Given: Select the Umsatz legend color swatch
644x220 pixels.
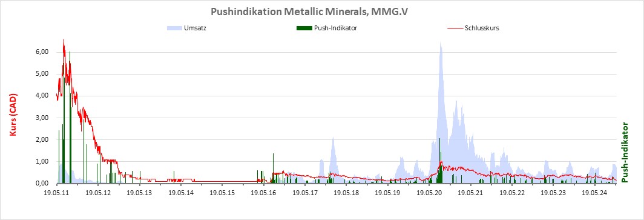Looking at the screenshot, I should (x=174, y=28).
